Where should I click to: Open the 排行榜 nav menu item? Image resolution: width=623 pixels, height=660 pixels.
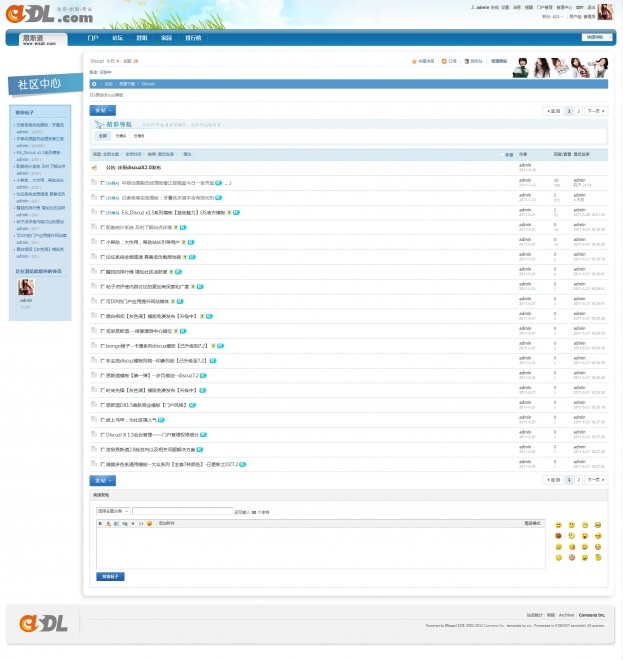193,38
